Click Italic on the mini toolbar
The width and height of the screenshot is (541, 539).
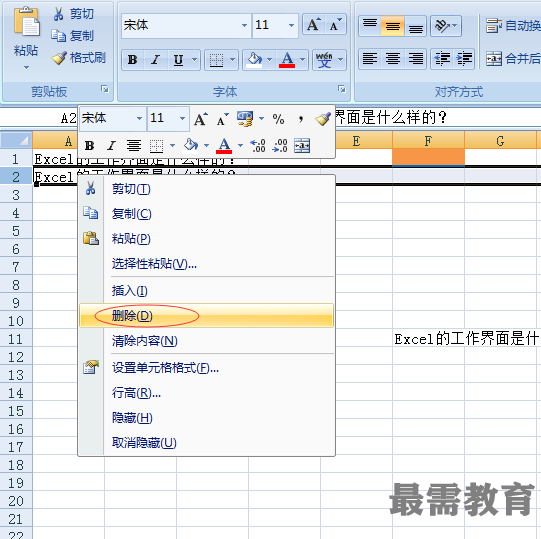pos(111,146)
